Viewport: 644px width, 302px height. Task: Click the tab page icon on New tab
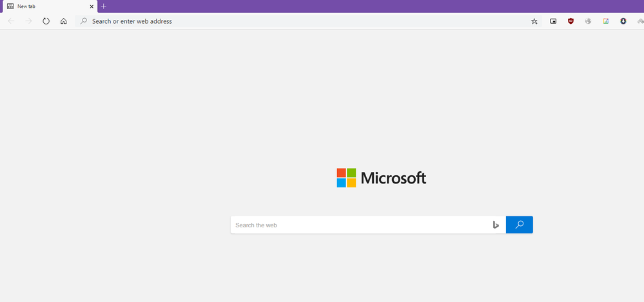pyautogui.click(x=10, y=6)
